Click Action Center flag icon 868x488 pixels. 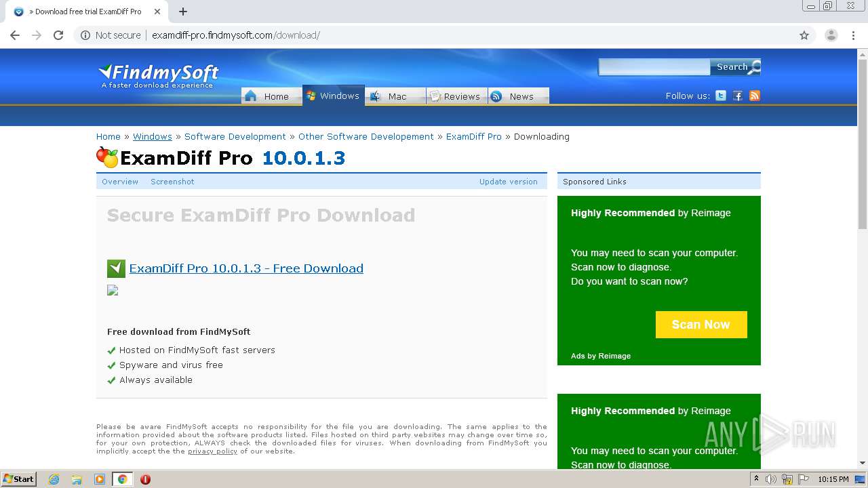(802, 479)
